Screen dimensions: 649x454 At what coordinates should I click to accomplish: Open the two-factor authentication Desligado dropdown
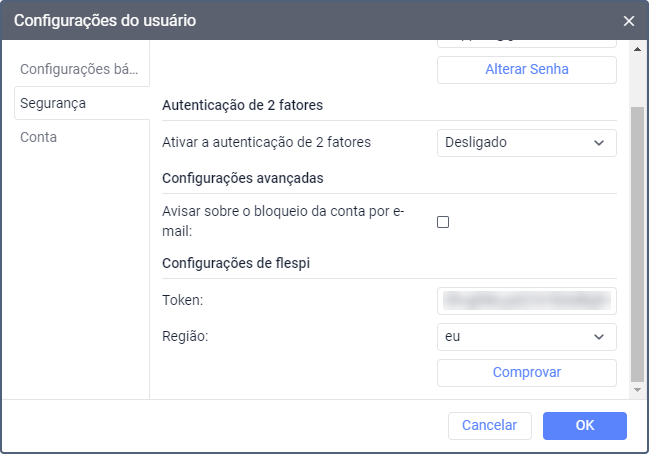526,142
